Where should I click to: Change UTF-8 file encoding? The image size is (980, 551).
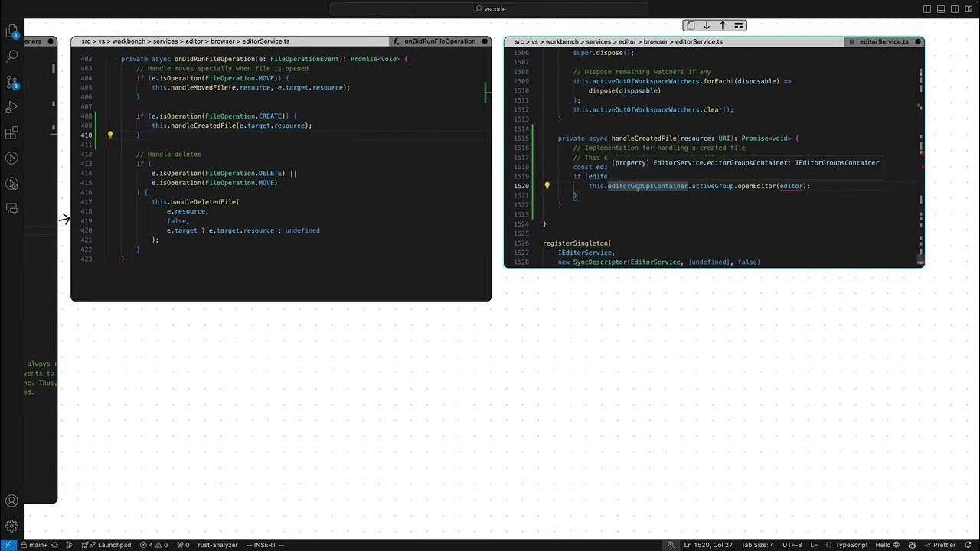[792, 545]
